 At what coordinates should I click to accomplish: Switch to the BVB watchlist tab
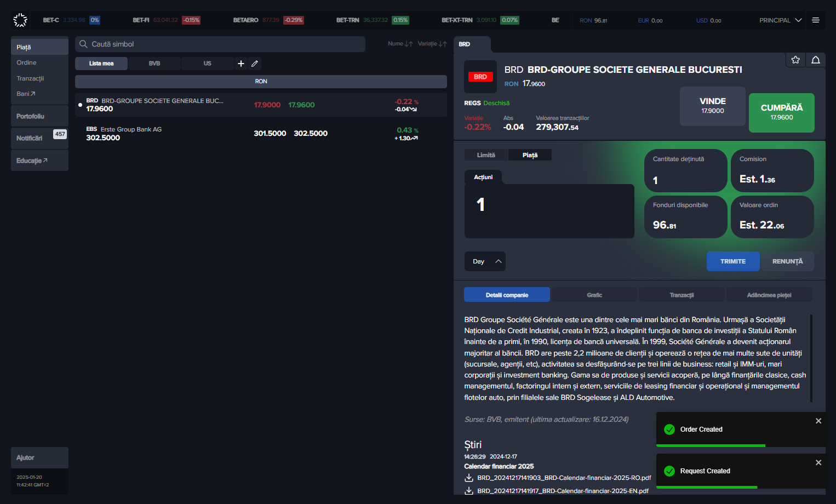154,64
